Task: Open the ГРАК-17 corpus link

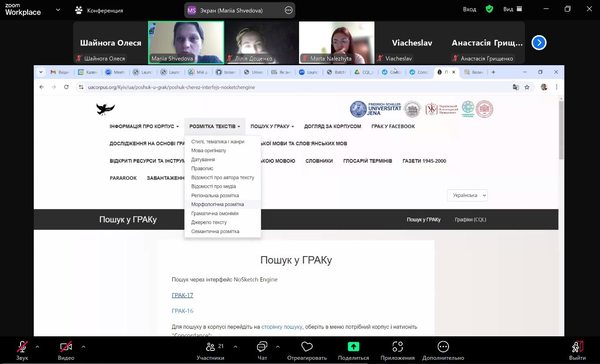Action: click(x=182, y=295)
